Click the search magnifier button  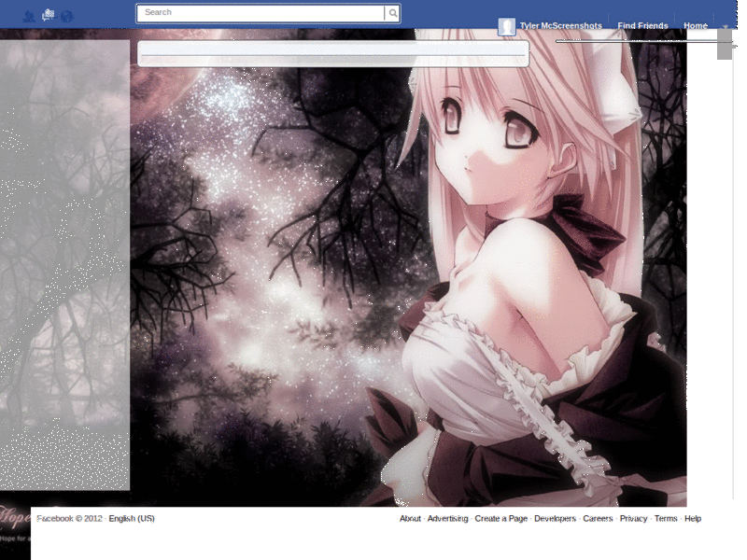click(392, 13)
